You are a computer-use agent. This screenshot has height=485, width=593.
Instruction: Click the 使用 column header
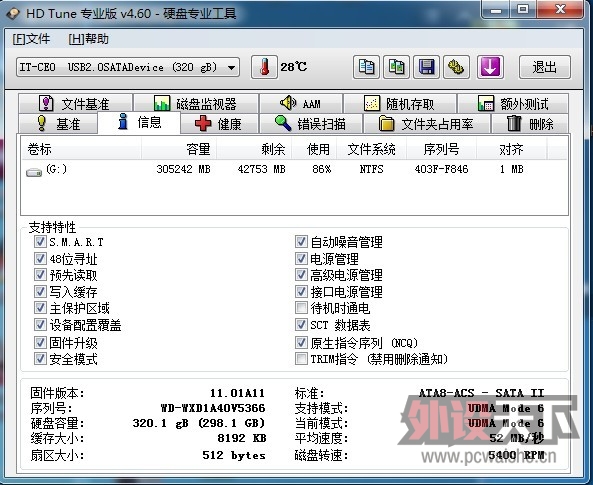click(314, 149)
